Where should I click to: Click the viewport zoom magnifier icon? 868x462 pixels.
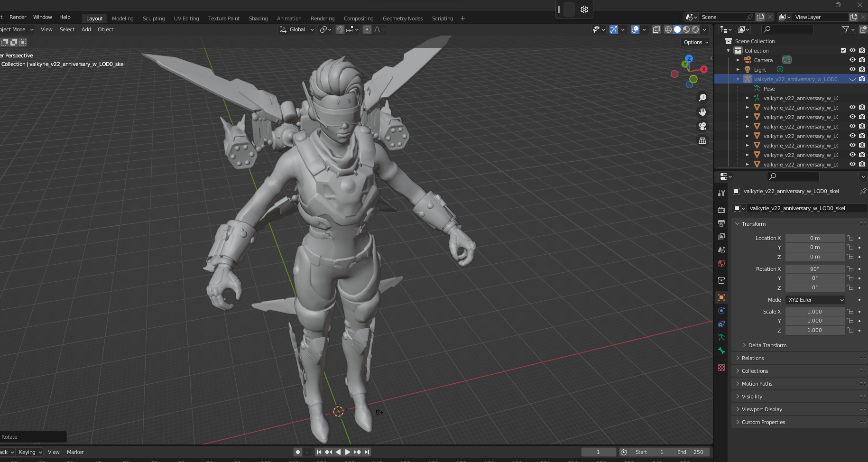[x=702, y=98]
